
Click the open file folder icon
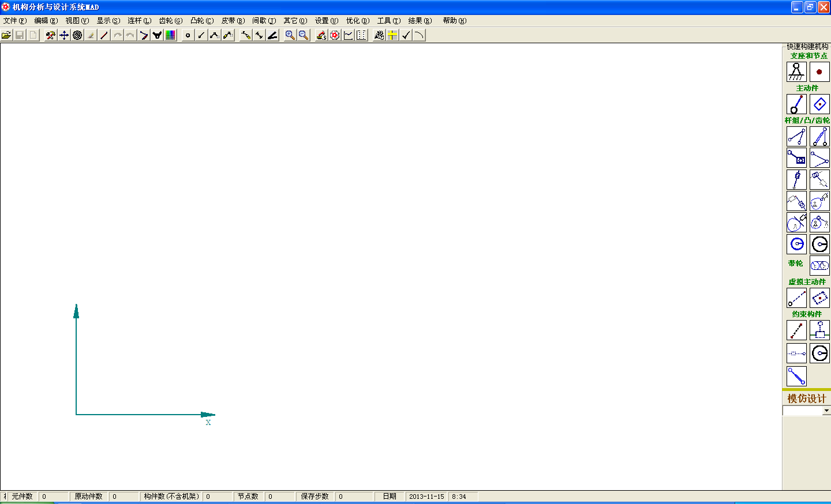click(6, 35)
